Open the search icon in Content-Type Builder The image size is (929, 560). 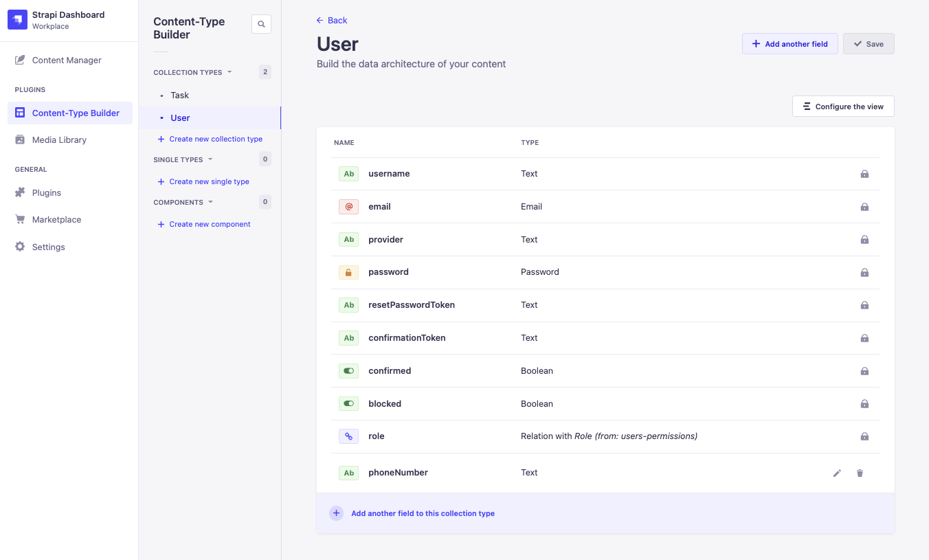pyautogui.click(x=261, y=24)
